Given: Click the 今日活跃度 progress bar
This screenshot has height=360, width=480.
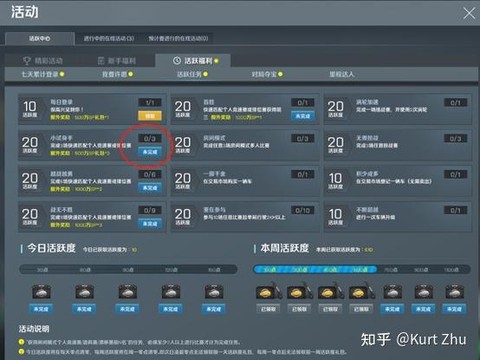Looking at the screenshot, I should tap(128, 269).
